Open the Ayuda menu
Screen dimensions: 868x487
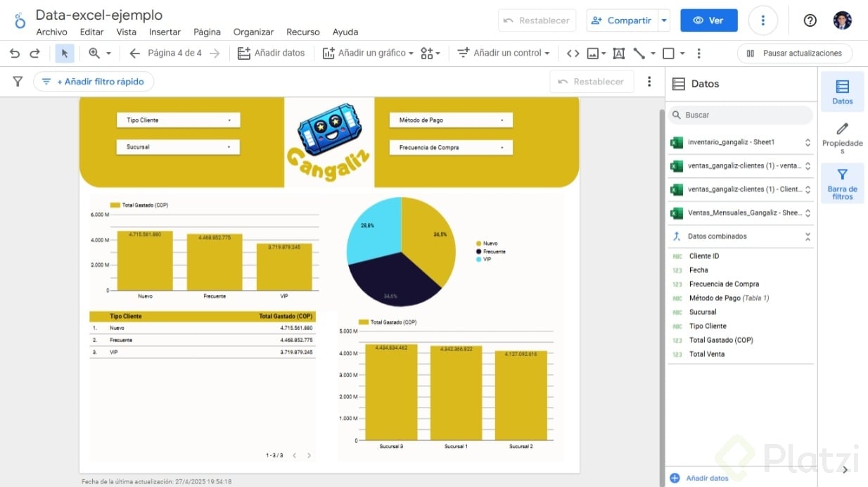[x=345, y=32]
